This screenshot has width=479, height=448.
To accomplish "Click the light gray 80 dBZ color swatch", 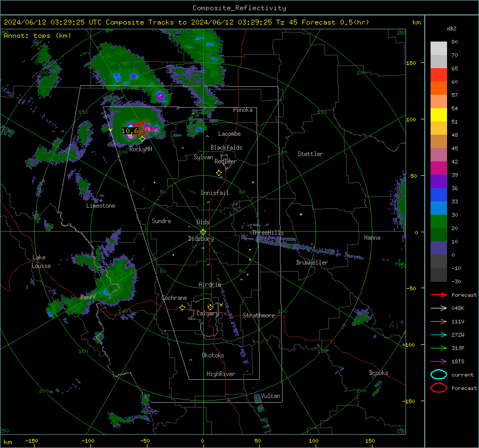I will coord(439,48).
